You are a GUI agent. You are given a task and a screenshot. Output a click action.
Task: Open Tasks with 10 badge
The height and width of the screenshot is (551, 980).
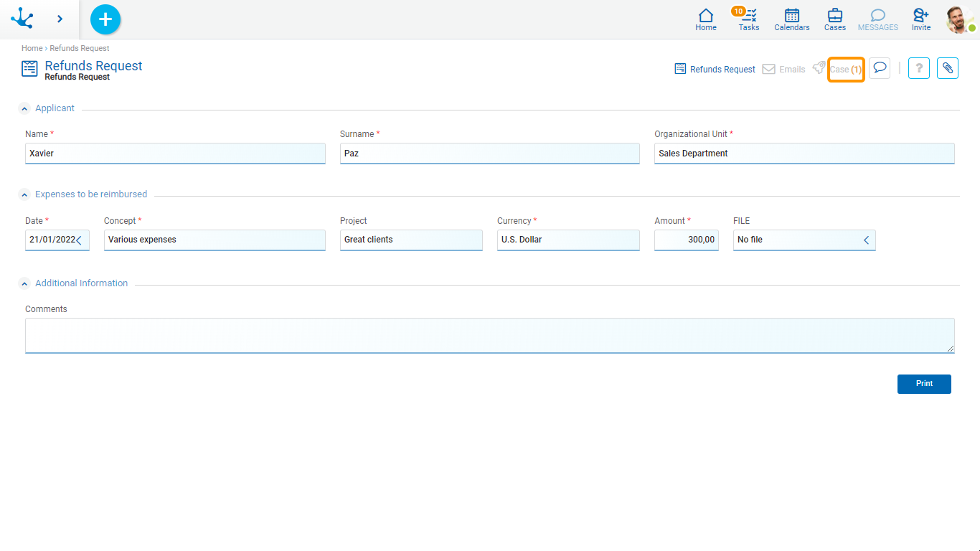pos(748,19)
